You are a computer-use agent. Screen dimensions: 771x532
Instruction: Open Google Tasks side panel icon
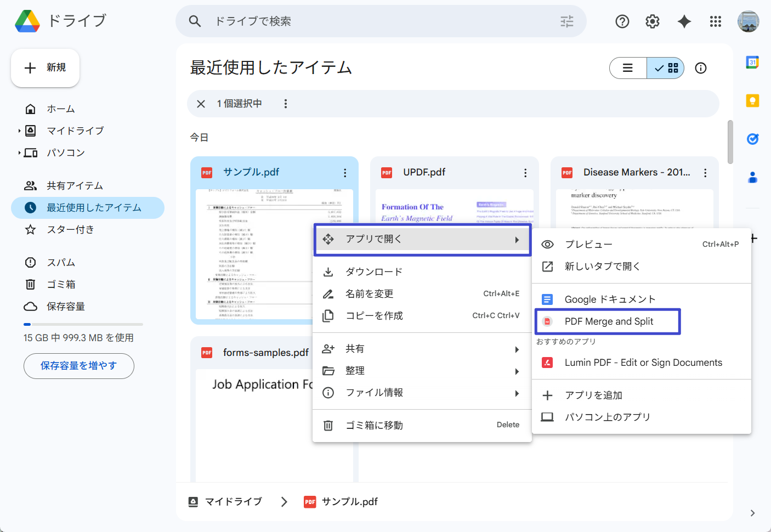753,139
